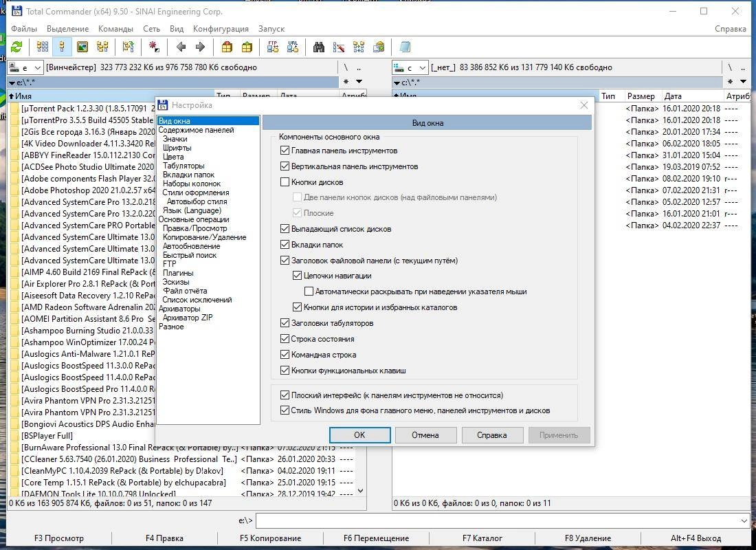
Task: Select 'Шрифты' in the settings tree
Action: pos(177,148)
